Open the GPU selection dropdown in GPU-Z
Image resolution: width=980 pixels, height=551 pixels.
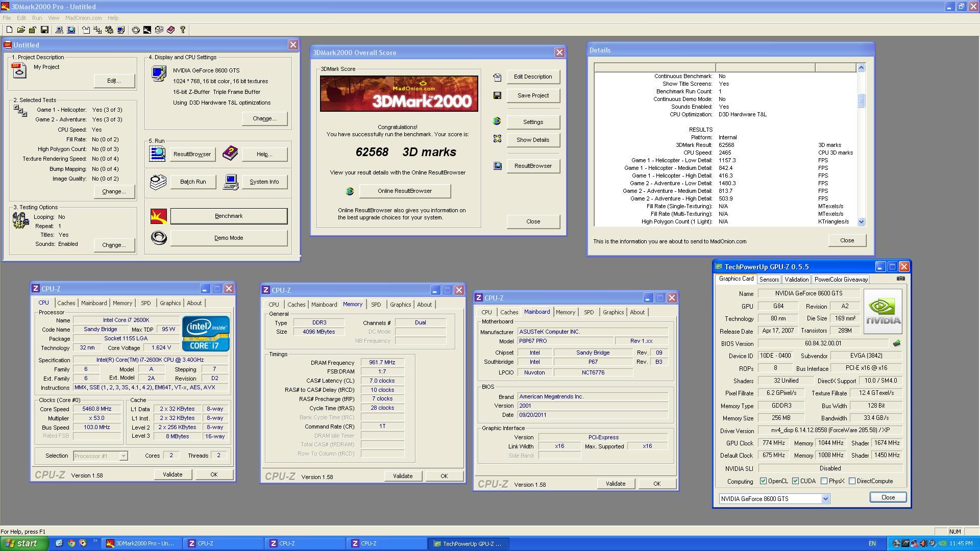pyautogui.click(x=825, y=499)
